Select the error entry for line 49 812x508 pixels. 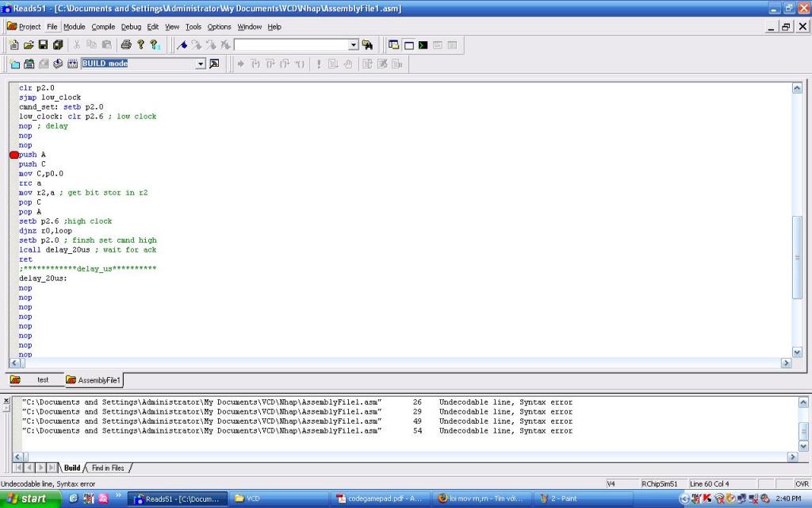(297, 421)
